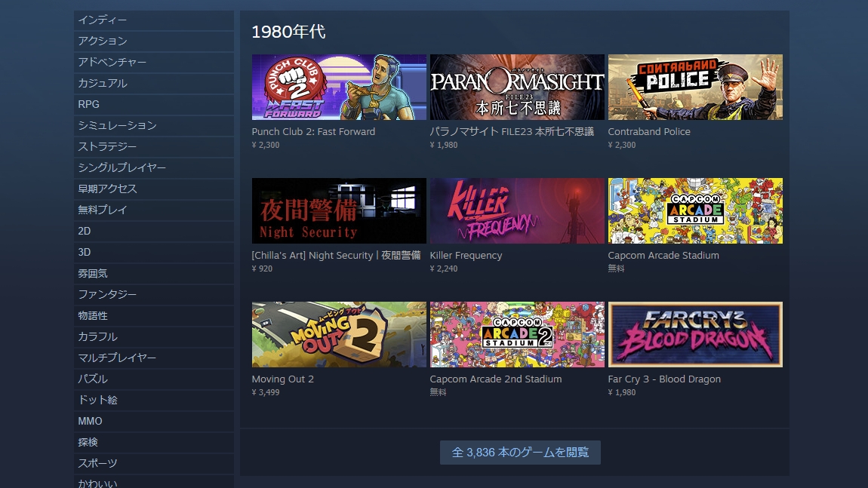The image size is (868, 488).
Task: Select the Moving Out 2 game image
Action: click(339, 334)
